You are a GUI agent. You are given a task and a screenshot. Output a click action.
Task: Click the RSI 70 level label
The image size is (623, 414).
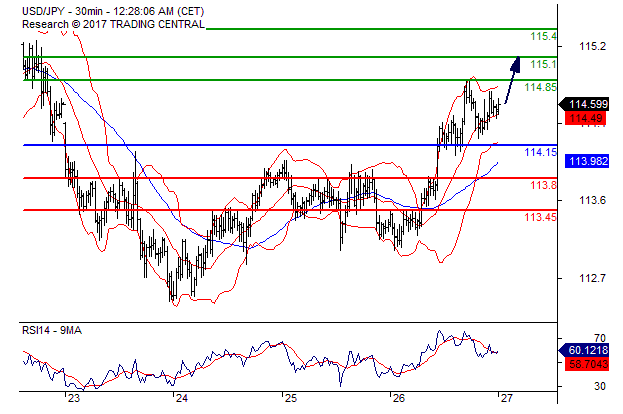click(600, 338)
